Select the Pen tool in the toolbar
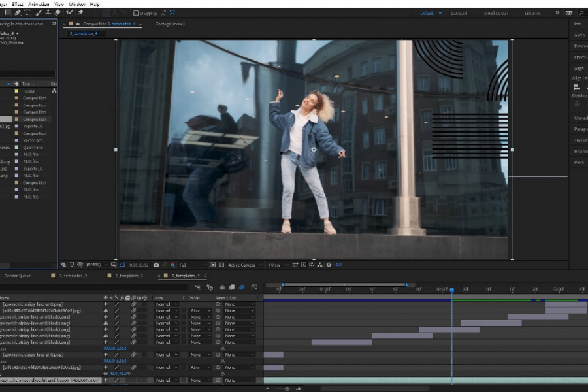 18,12
